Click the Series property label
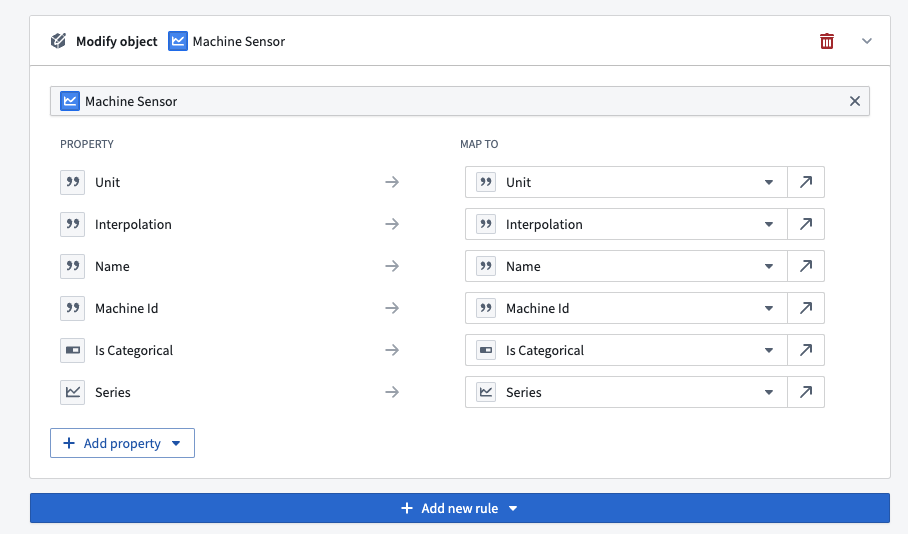This screenshot has height=534, width=908. tap(113, 393)
